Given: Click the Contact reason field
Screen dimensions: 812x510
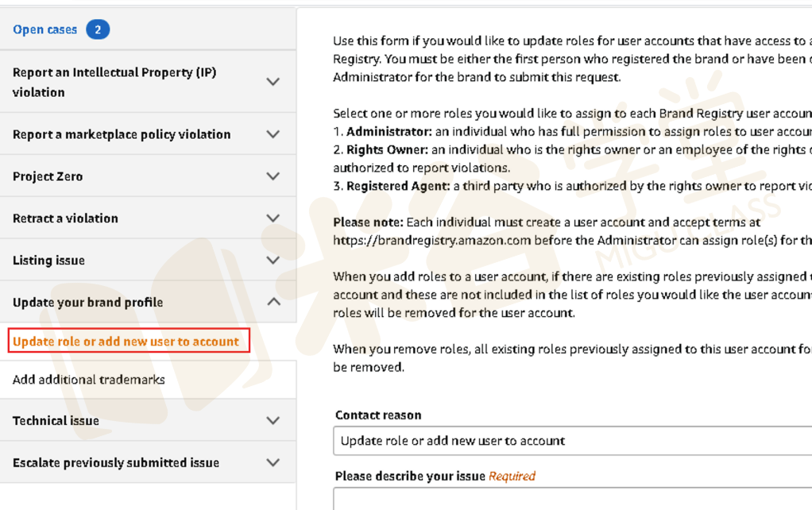Looking at the screenshot, I should point(572,441).
